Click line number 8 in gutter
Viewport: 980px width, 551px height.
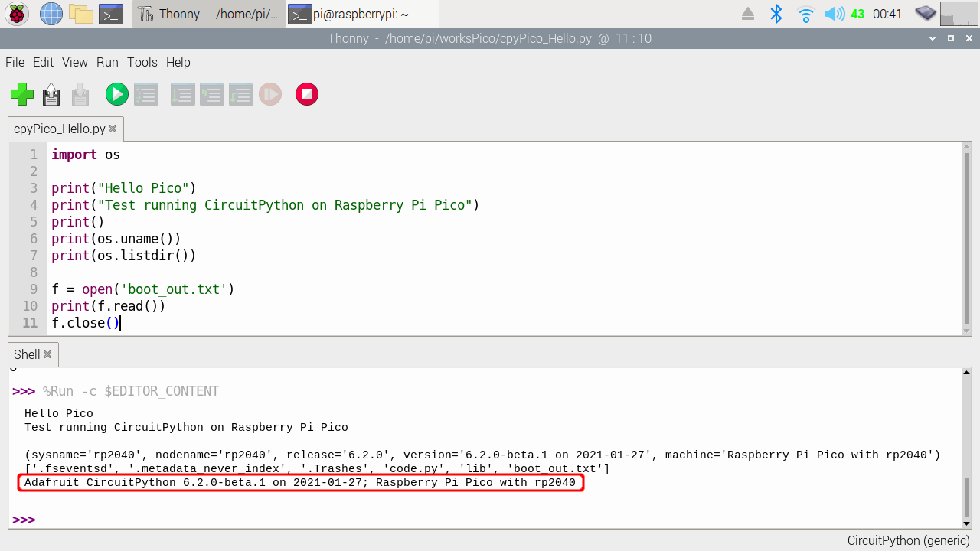(34, 272)
